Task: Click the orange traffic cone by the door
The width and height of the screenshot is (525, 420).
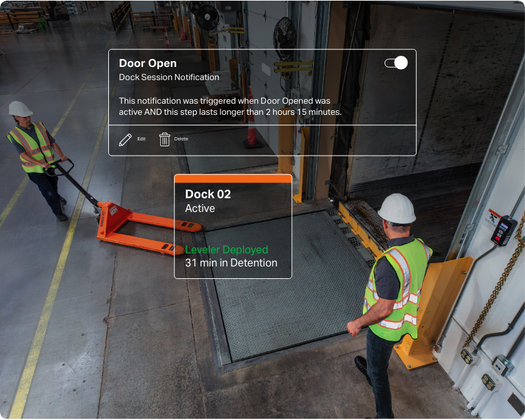Action: click(251, 135)
